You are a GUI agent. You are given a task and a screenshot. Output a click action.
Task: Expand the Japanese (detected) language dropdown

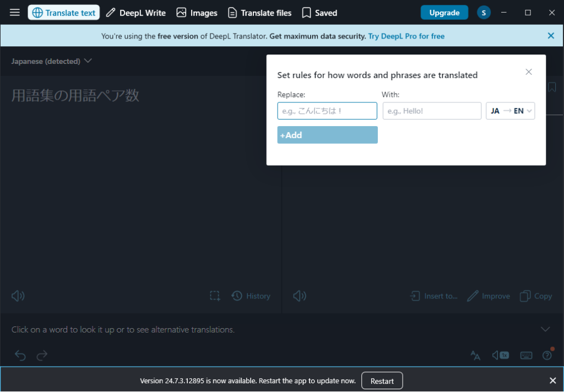[51, 61]
